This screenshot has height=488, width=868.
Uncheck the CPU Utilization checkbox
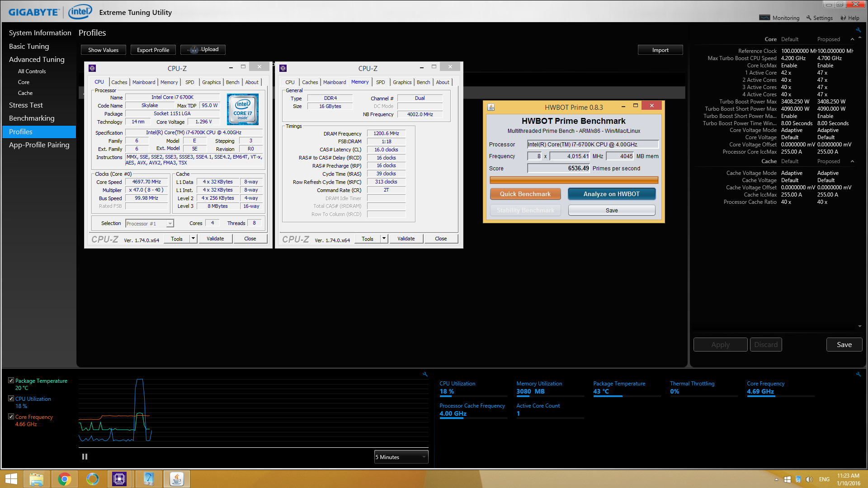coord(11,399)
